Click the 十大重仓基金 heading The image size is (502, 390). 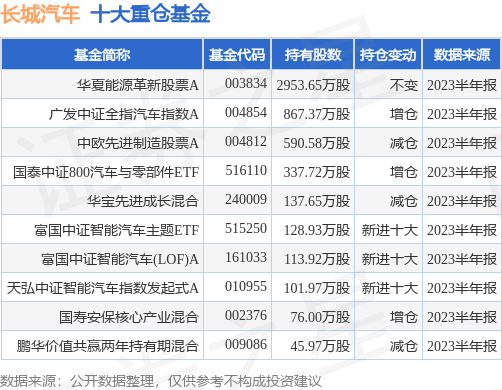click(150, 14)
